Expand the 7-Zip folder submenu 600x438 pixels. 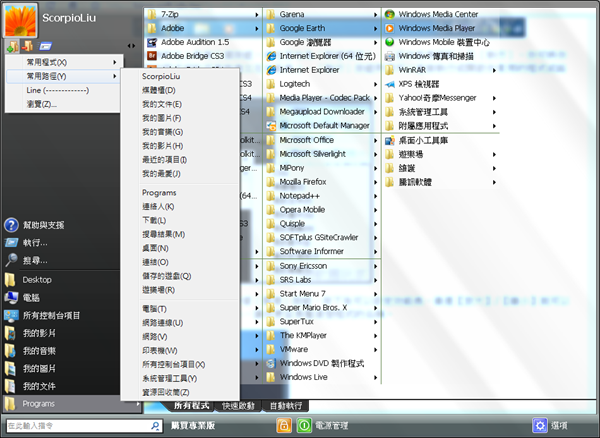pos(203,15)
